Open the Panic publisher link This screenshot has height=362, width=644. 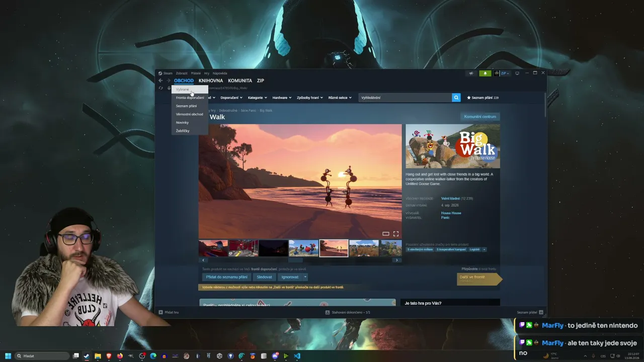pos(445,218)
